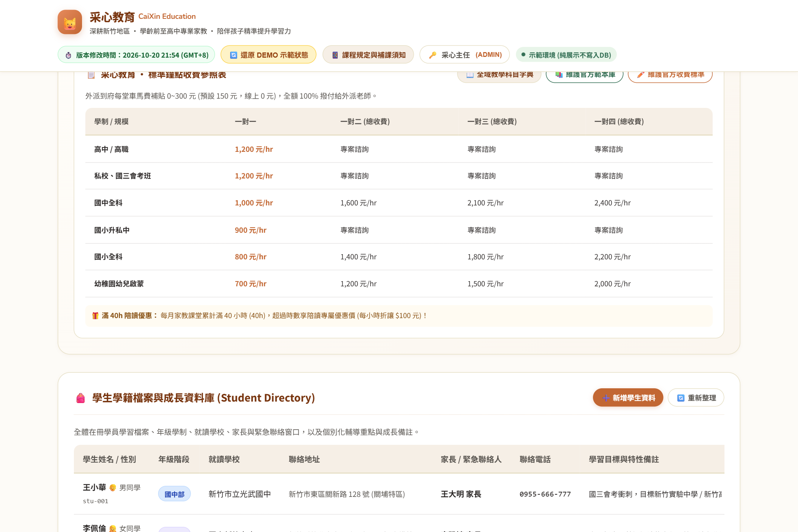Click the 重新整理 button
Viewport: 798px width, 532px height.
(696, 398)
